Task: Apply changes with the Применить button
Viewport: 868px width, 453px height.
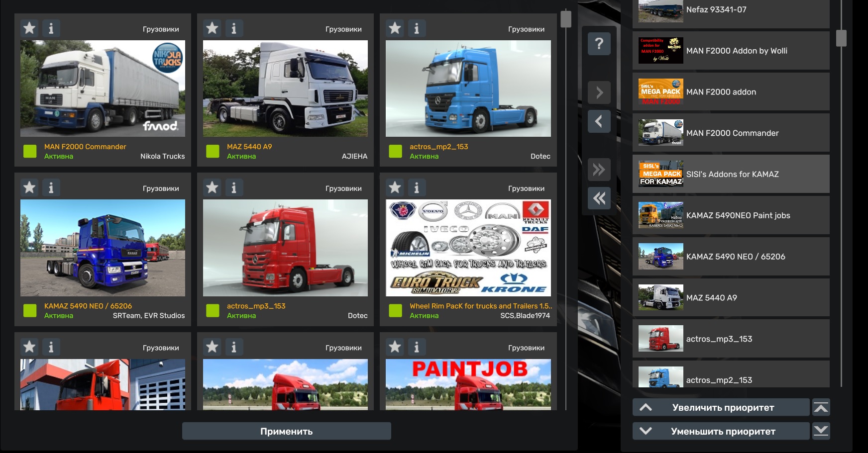Action: click(287, 431)
